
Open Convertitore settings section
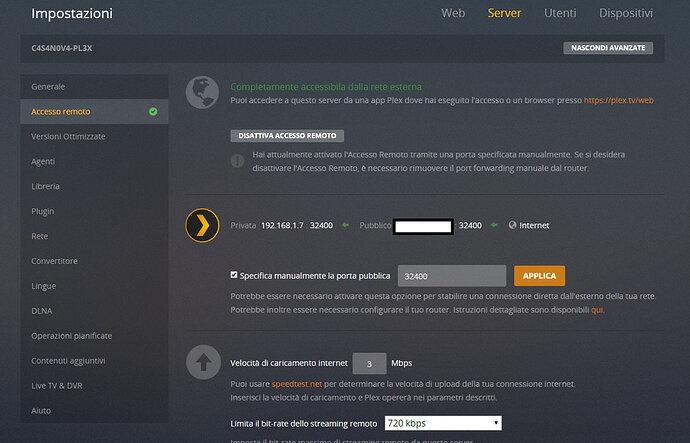(x=94, y=261)
